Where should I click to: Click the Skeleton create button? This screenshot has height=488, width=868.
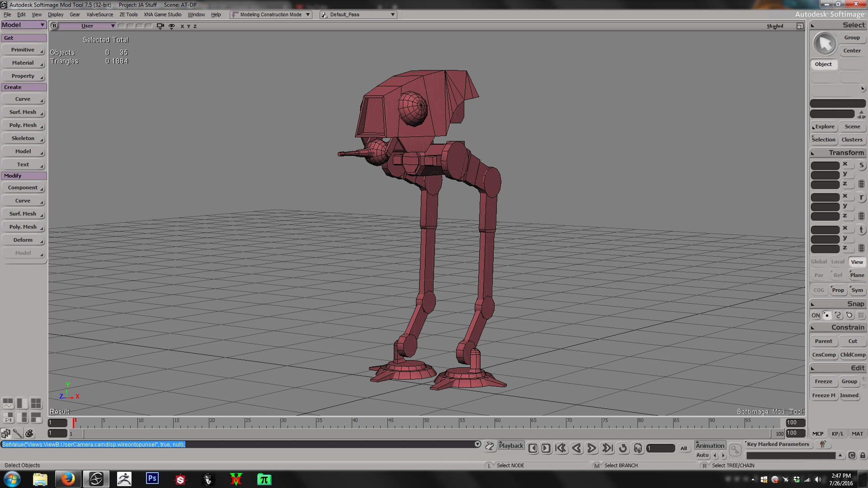pyautogui.click(x=23, y=138)
